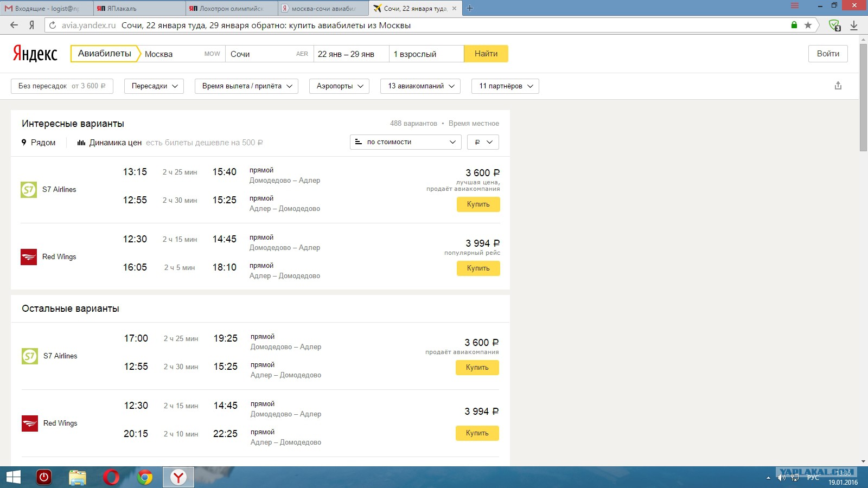Open the volume control in system tray

click(x=781, y=478)
